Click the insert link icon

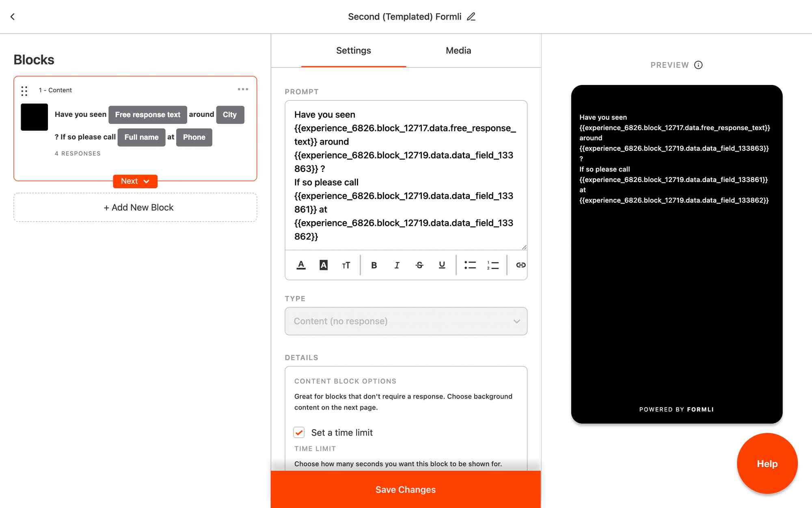click(x=520, y=265)
